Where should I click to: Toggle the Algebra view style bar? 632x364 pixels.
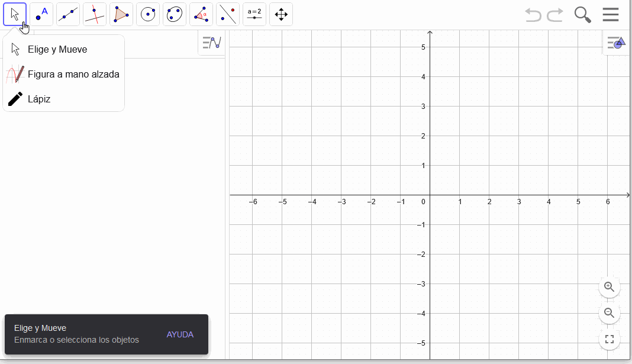click(212, 43)
